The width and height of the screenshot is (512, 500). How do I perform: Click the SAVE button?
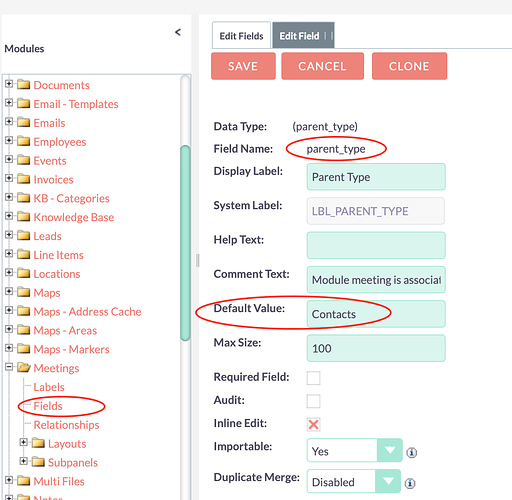[243, 66]
